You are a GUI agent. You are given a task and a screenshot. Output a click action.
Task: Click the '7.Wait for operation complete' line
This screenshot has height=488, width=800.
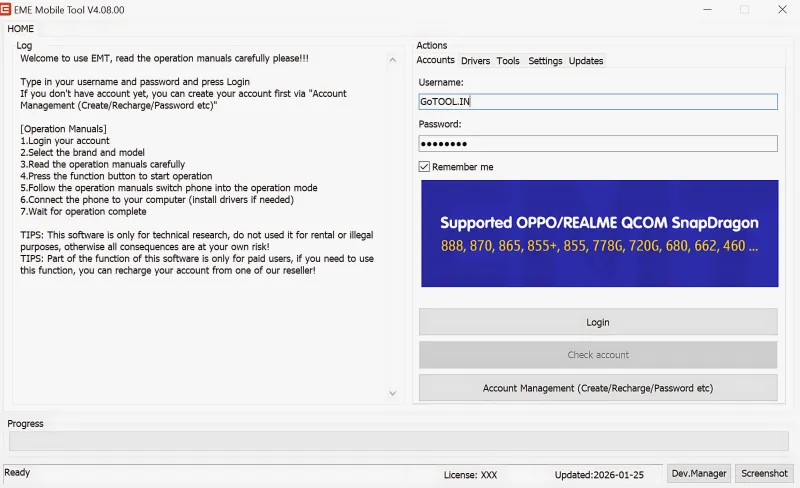83,211
